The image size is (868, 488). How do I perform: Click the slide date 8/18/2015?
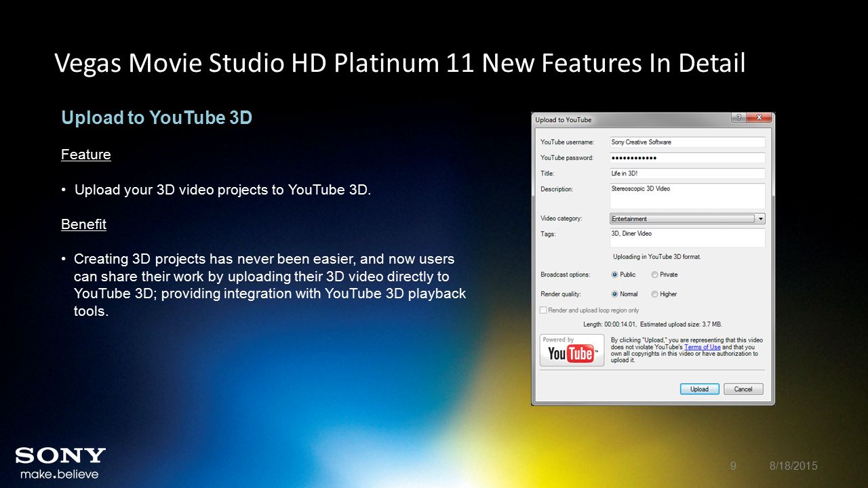point(793,466)
